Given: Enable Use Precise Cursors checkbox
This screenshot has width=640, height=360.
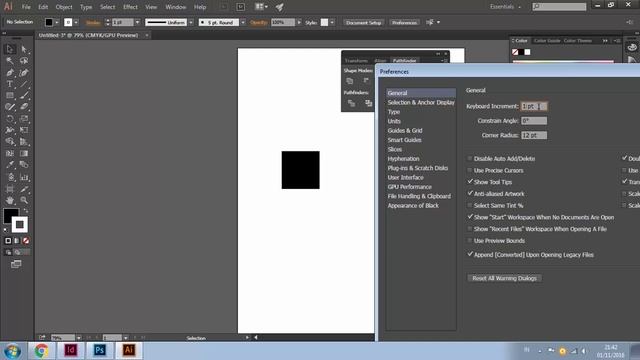Looking at the screenshot, I should tap(470, 170).
